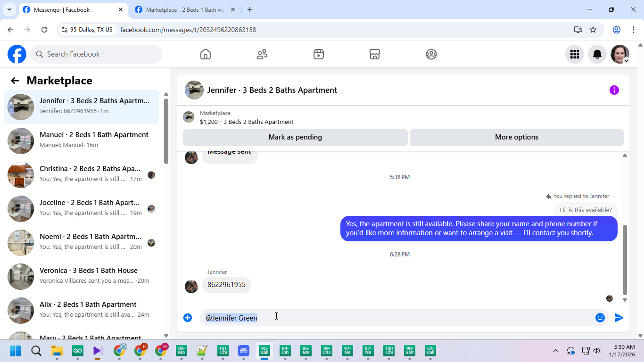Screen dimensions: 644x362
Task: Open Chrome profile icon in toolbar
Action: [x=617, y=30]
